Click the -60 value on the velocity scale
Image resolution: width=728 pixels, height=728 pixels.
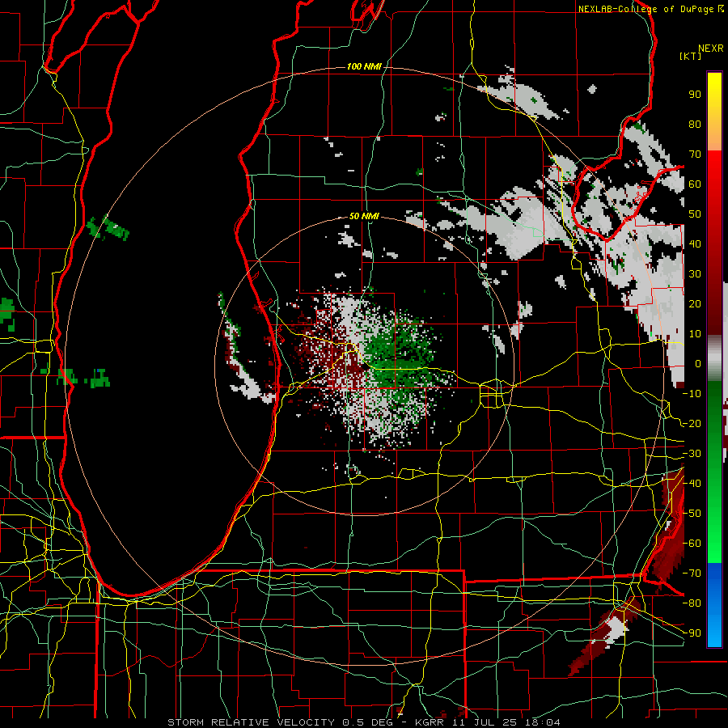pos(692,544)
